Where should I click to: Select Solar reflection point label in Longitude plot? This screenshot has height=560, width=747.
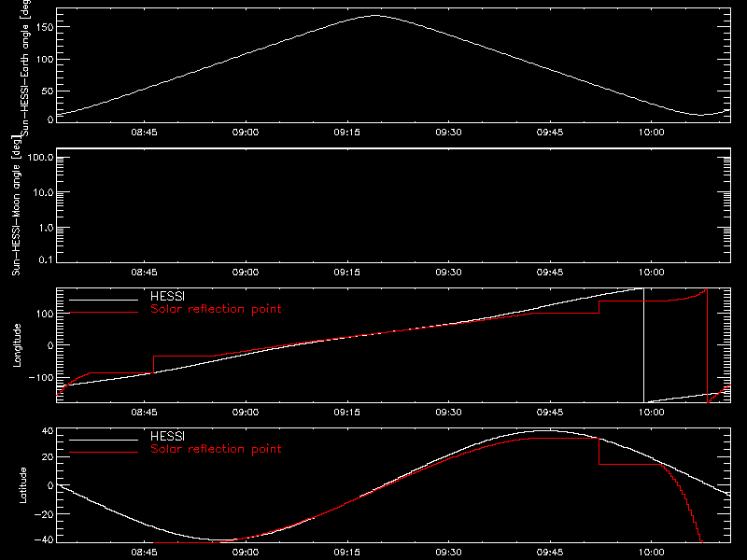(216, 309)
